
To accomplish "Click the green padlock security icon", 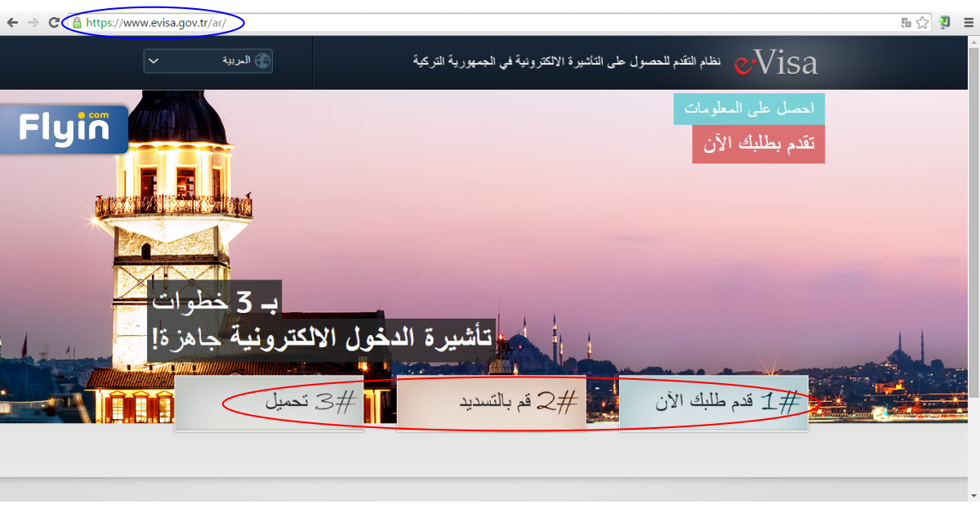I will 78,23.
